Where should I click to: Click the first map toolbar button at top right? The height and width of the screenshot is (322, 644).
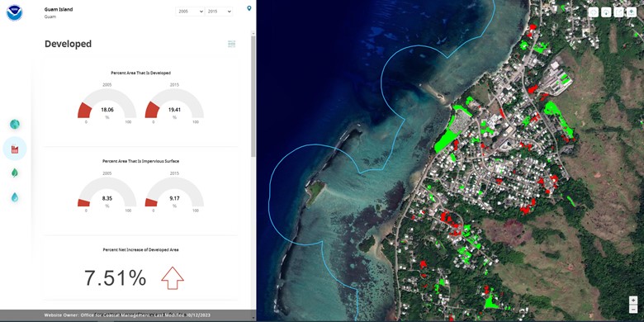coord(593,12)
